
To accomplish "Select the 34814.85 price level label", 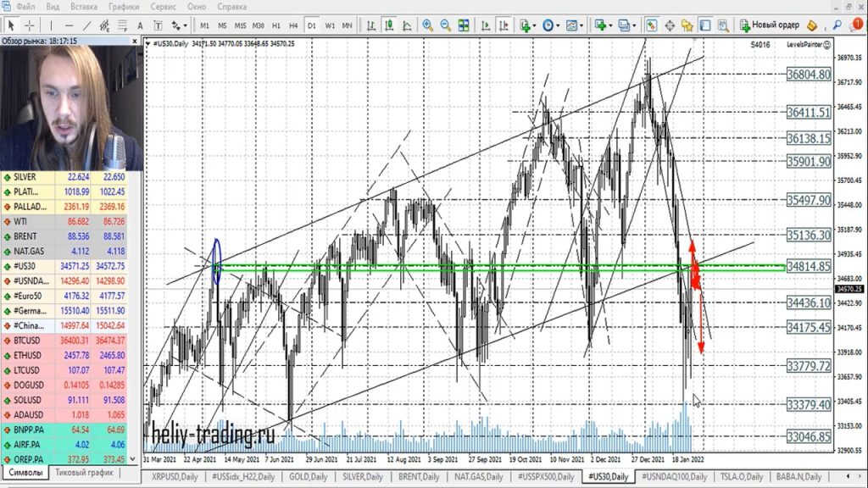I will 808,267.
